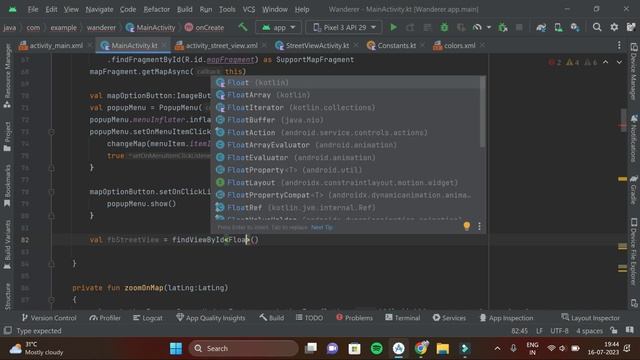The image size is (640, 360).
Task: Close the MainActivity.kt editor tab
Action: tap(164, 45)
